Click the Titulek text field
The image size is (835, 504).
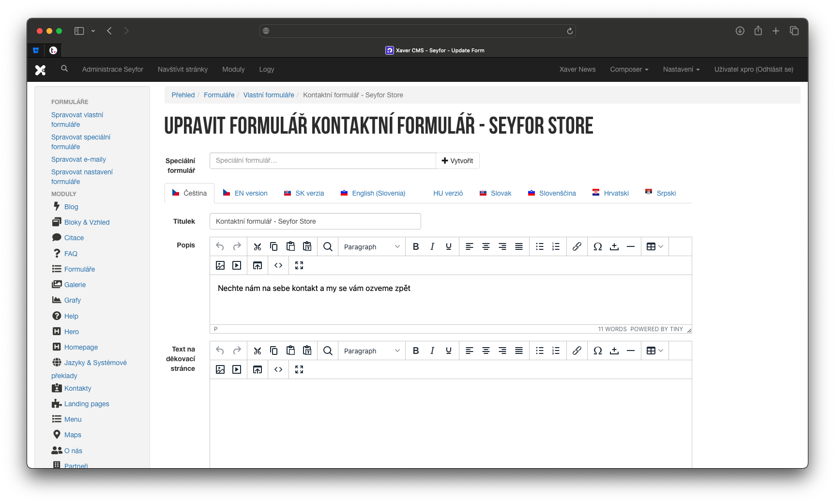click(x=315, y=221)
